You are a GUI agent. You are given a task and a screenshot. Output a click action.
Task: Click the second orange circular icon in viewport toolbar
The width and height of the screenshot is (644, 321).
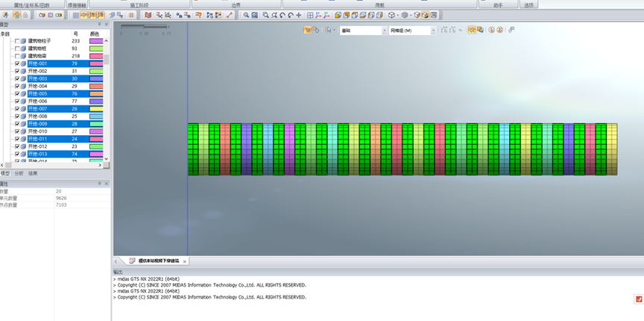[x=500, y=30]
